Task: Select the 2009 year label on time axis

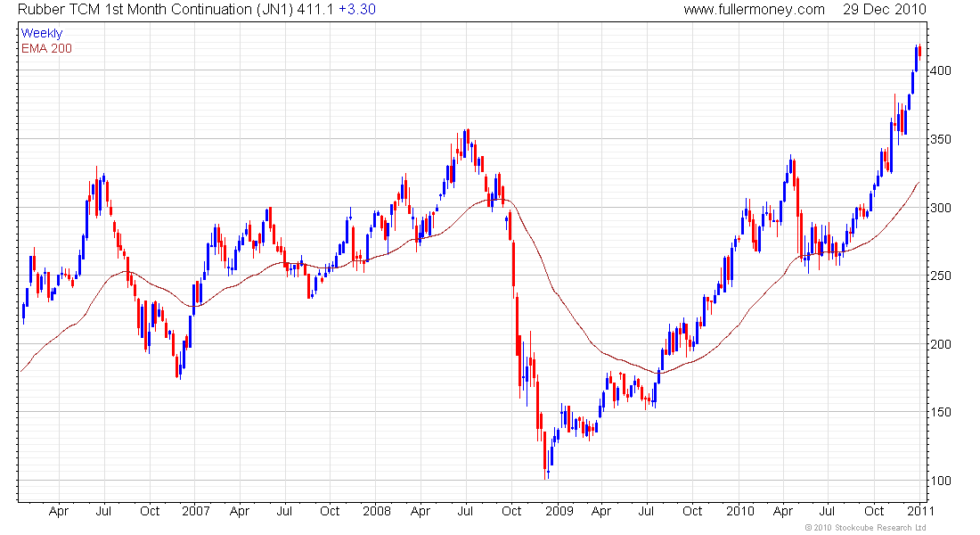Action: coord(559,511)
